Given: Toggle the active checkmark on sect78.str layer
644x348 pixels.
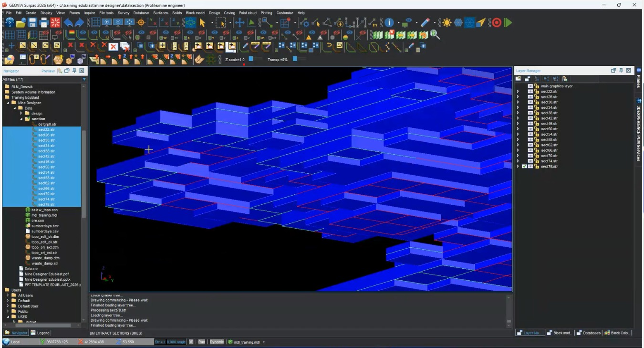Looking at the screenshot, I should 524,167.
